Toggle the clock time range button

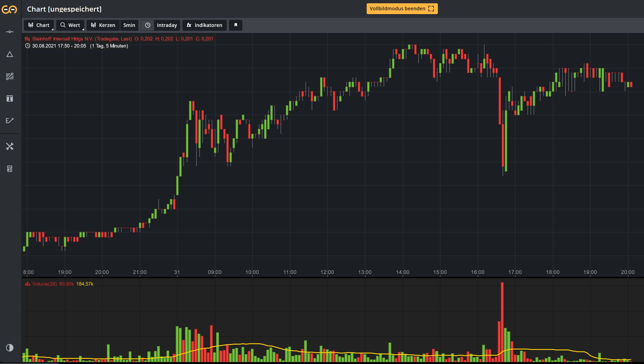tap(147, 25)
